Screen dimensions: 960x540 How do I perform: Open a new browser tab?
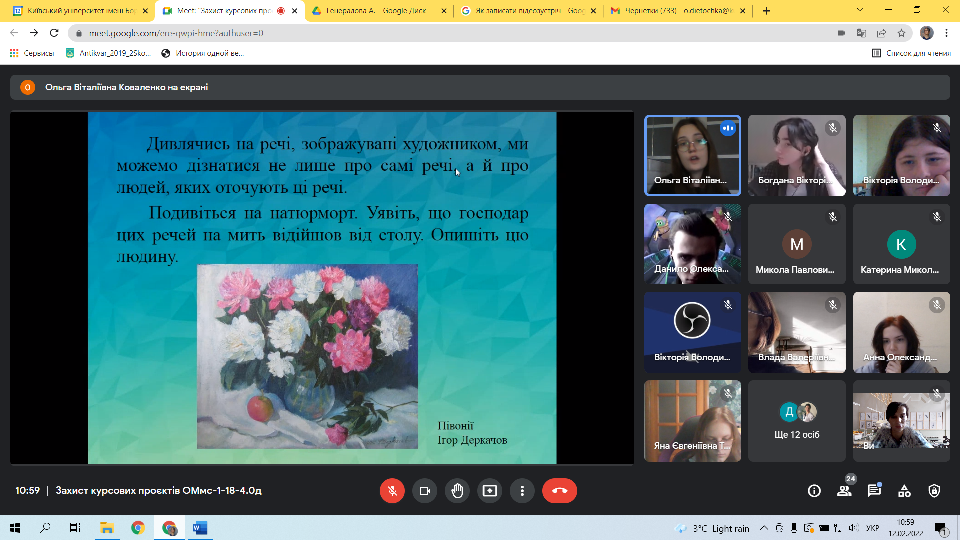click(x=767, y=11)
